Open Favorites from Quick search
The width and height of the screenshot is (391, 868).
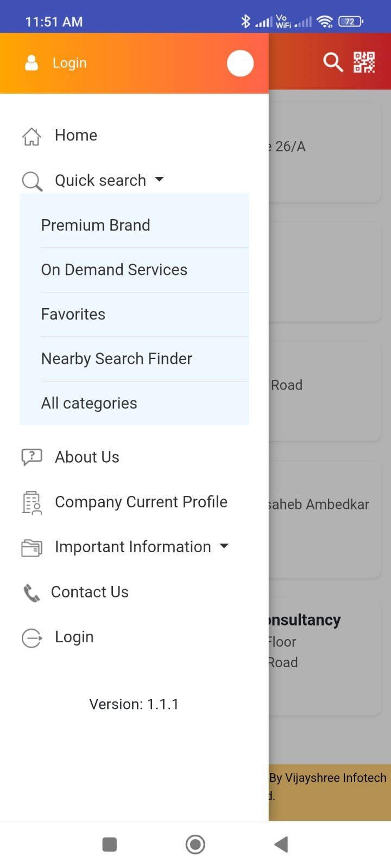73,314
